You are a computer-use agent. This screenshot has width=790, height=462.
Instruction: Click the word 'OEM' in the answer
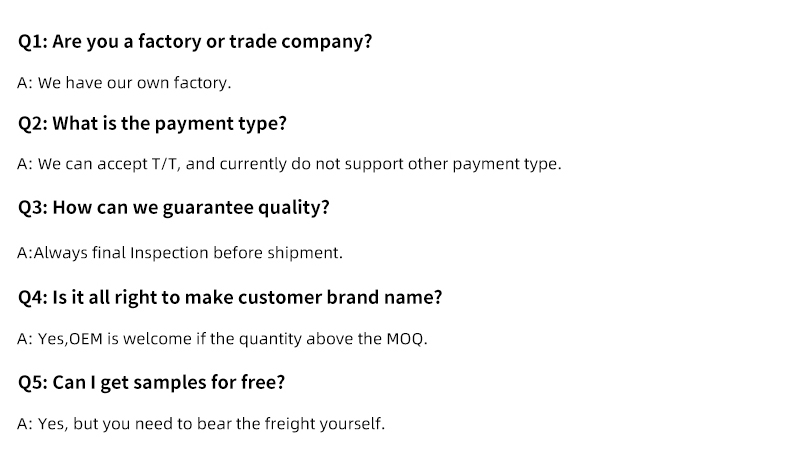coord(86,339)
